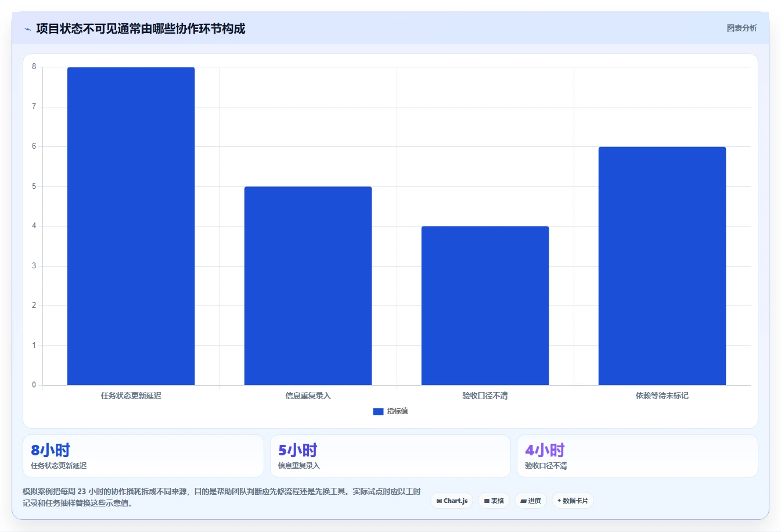Click the 指标值 legend text
Image resolution: width=781 pixels, height=532 pixels.
(398, 411)
